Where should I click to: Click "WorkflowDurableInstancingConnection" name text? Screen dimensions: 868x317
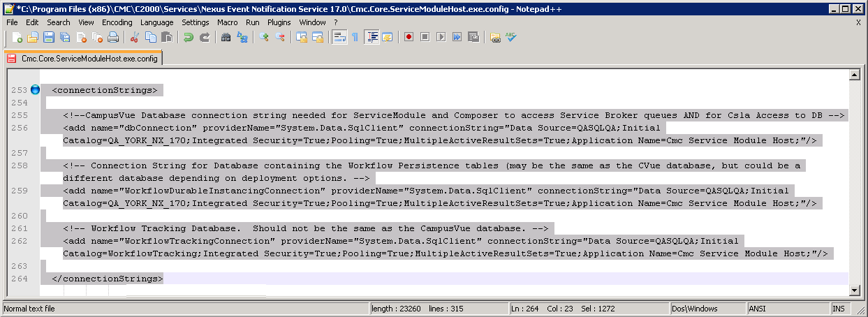click(x=222, y=191)
